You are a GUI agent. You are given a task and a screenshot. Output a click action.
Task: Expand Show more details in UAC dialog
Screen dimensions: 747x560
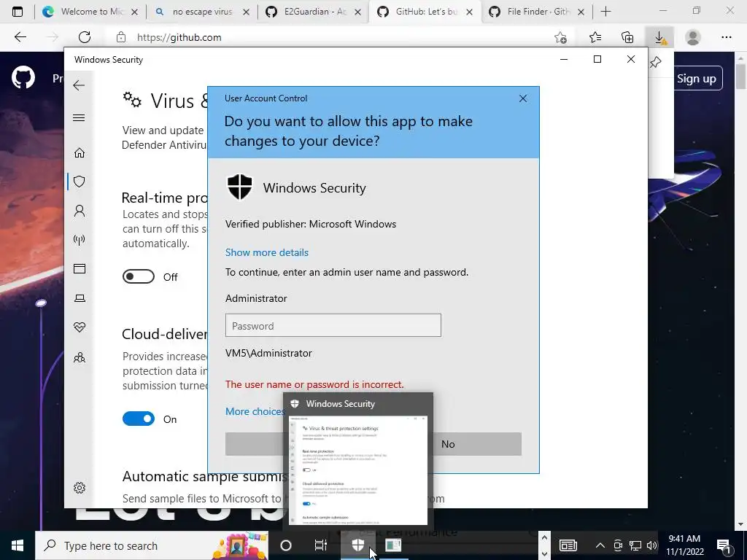click(267, 252)
